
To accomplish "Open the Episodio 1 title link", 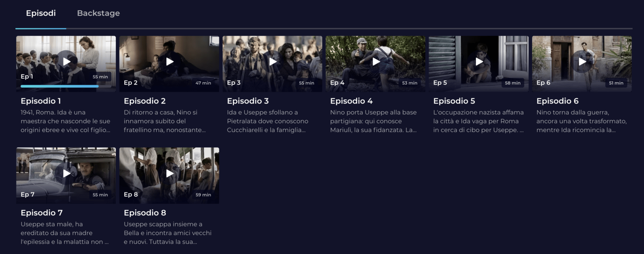I will pyautogui.click(x=41, y=101).
